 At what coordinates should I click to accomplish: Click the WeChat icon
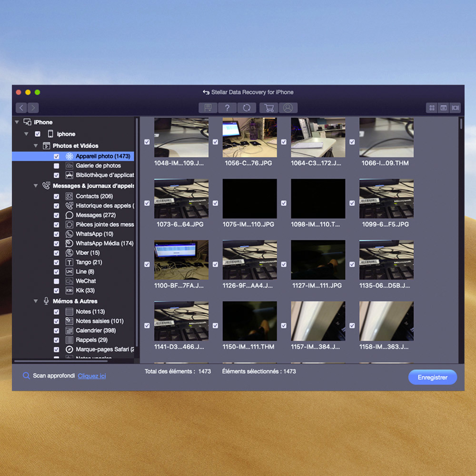coord(69,281)
